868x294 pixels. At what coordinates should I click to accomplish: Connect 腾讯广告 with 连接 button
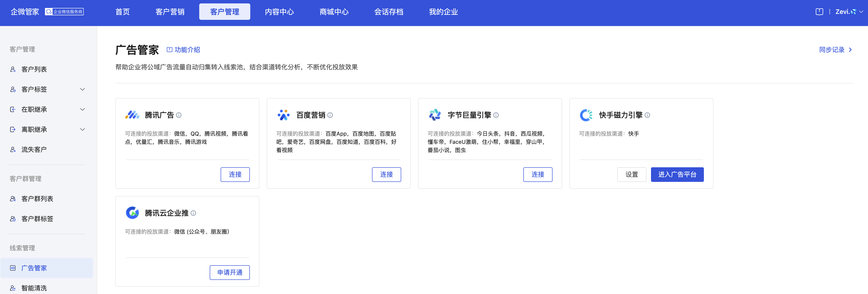click(235, 174)
